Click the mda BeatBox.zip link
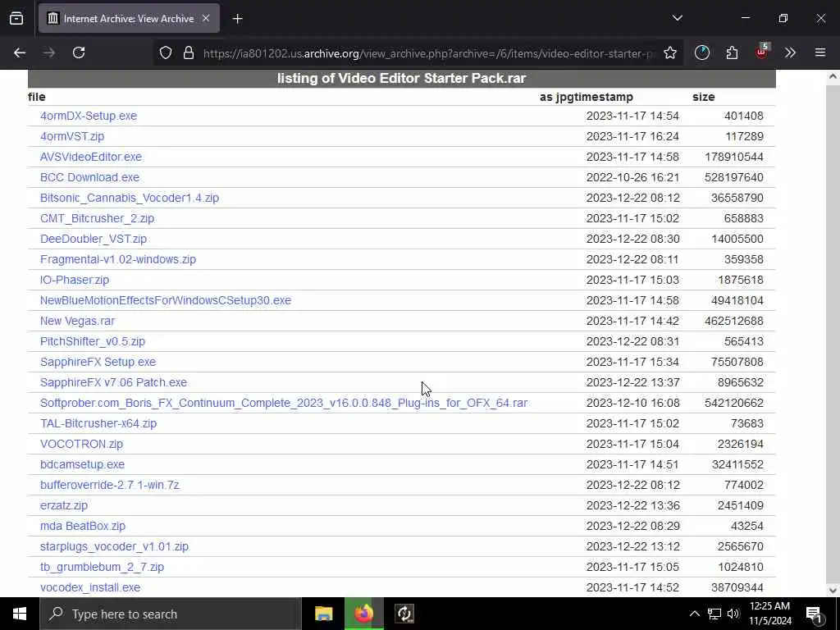The width and height of the screenshot is (840, 630). (x=83, y=526)
